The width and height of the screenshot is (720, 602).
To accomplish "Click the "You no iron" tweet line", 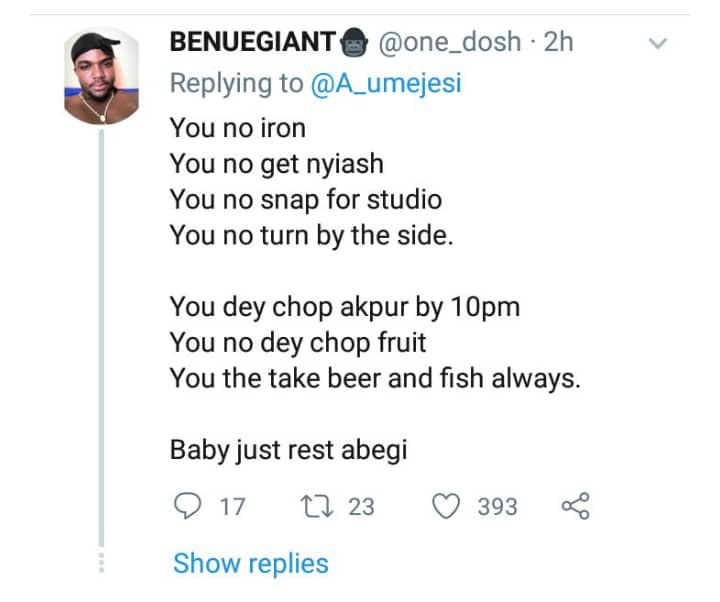I will (x=237, y=128).
